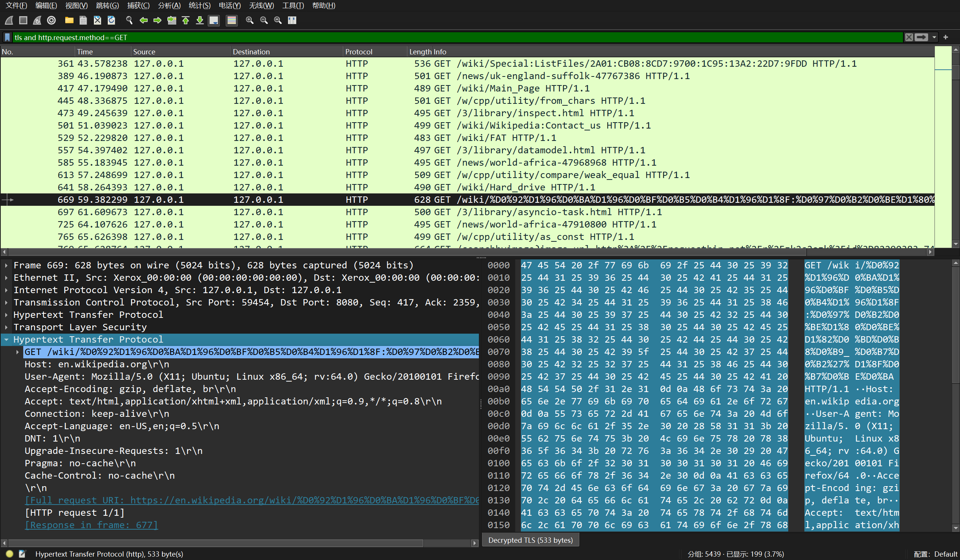Collapse the selected Hypertext Transfer Protocol node
Image resolution: width=960 pixels, height=560 pixels.
pyautogui.click(x=6, y=339)
